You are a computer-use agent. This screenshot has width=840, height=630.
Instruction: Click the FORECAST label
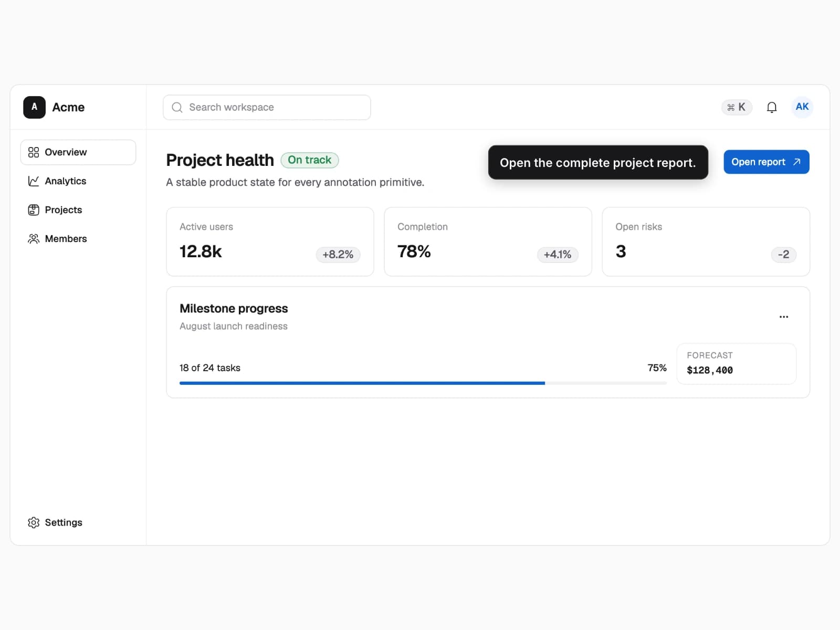click(x=710, y=355)
